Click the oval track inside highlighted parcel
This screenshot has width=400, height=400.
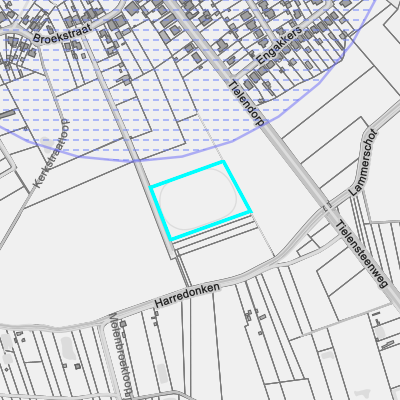(199, 199)
